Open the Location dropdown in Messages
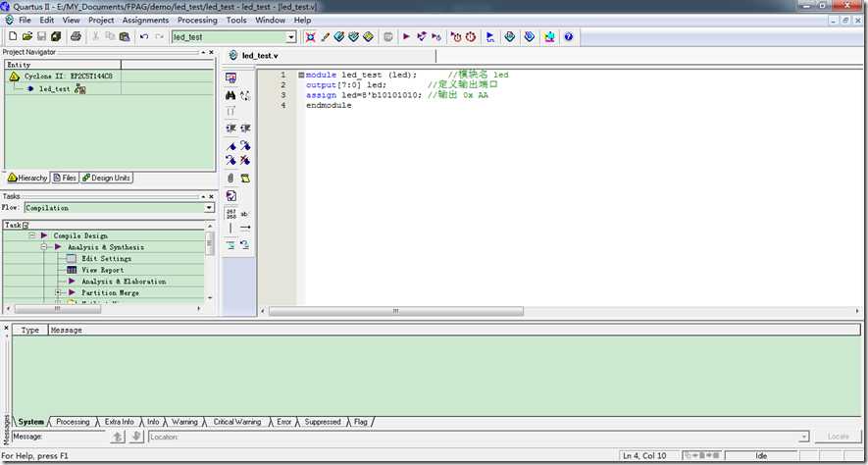This screenshot has width=868, height=465. [x=804, y=437]
